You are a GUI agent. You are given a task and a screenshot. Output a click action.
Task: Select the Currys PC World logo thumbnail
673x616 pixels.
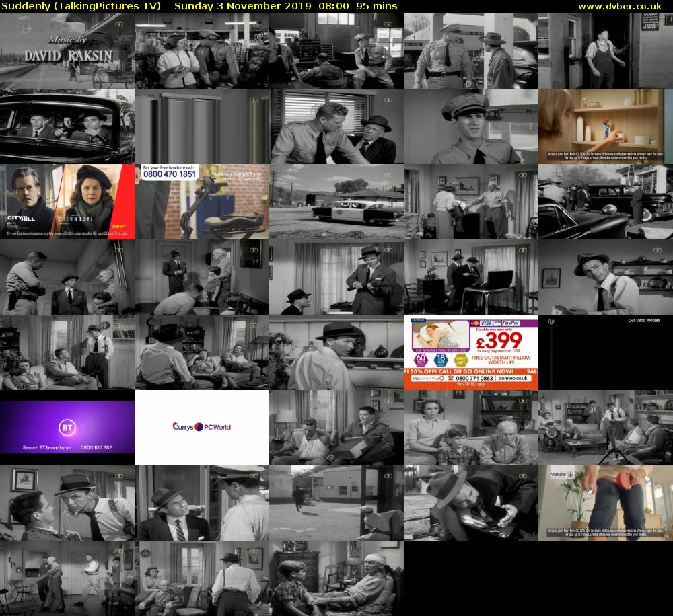(202, 428)
